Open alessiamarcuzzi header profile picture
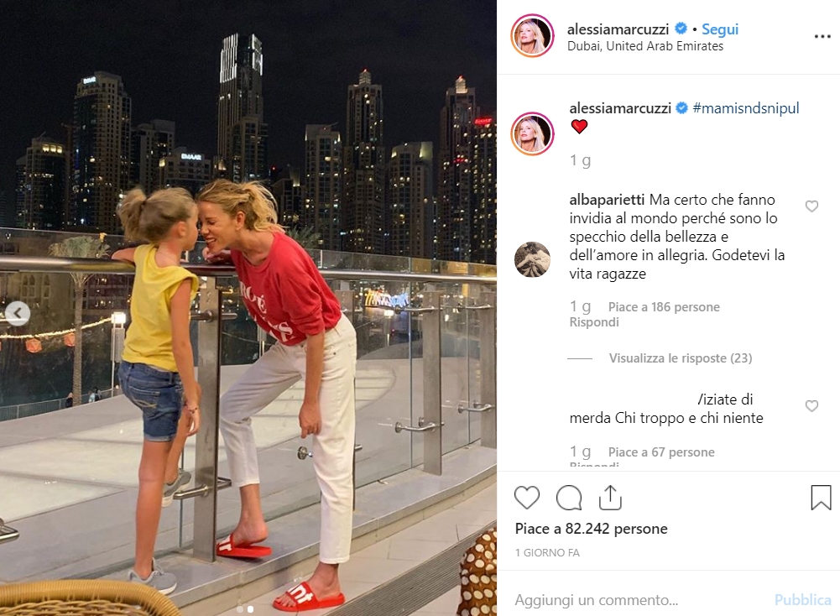 pos(532,36)
